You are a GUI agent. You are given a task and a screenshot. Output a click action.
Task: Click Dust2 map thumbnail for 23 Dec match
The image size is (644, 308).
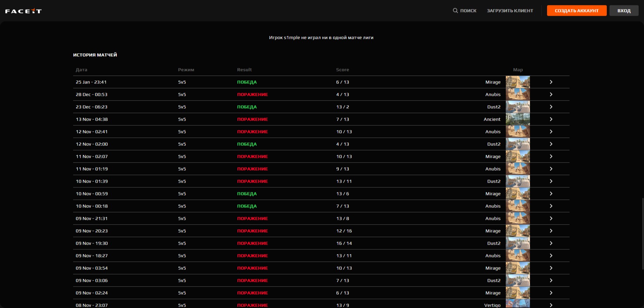518,107
